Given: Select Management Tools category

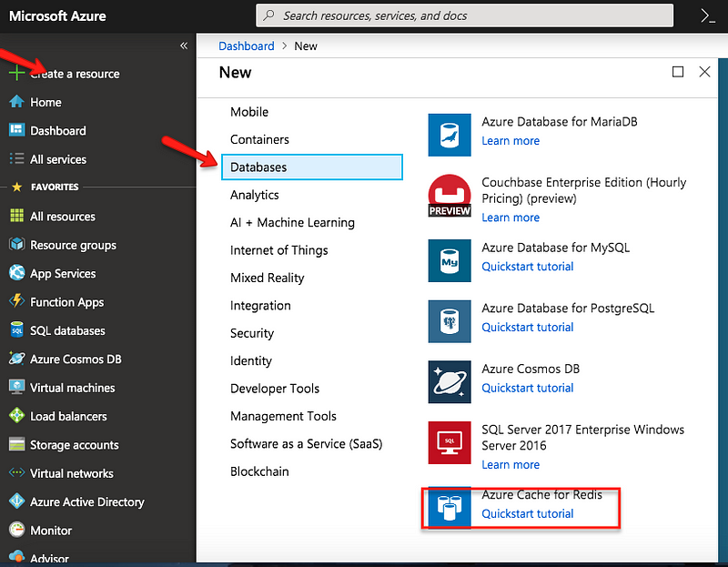Looking at the screenshot, I should coord(283,416).
